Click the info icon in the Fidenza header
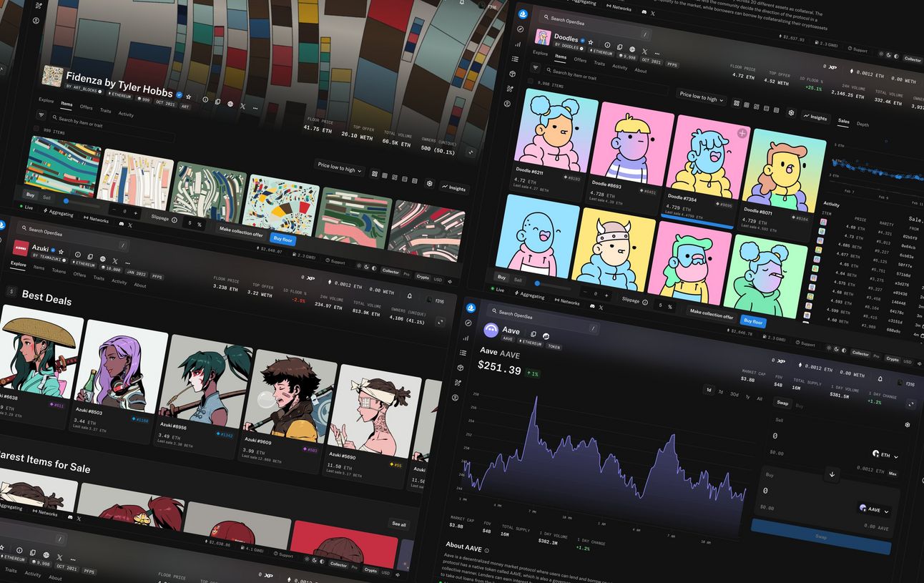924x583 pixels. (x=205, y=99)
